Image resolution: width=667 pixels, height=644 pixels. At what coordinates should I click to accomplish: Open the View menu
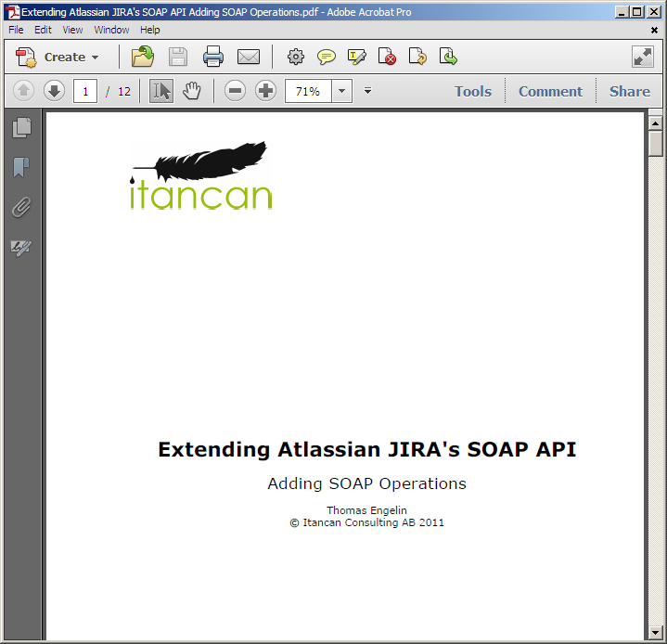pos(72,30)
